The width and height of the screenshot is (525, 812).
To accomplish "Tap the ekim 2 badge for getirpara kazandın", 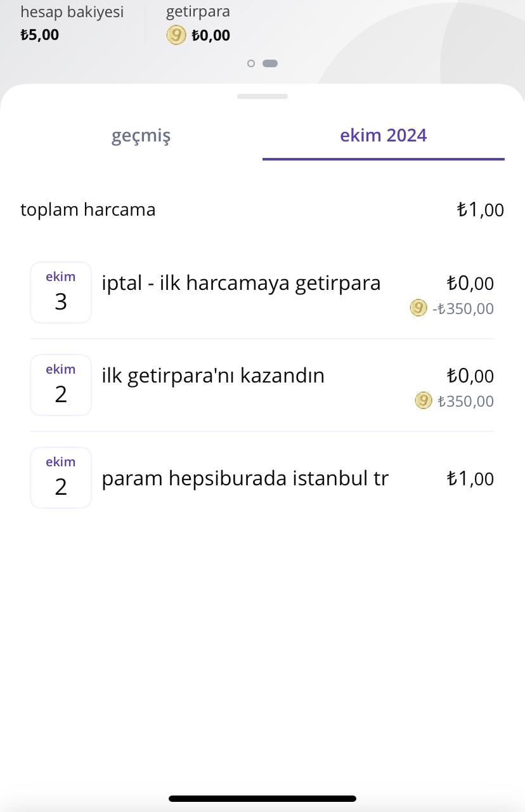I will click(61, 385).
